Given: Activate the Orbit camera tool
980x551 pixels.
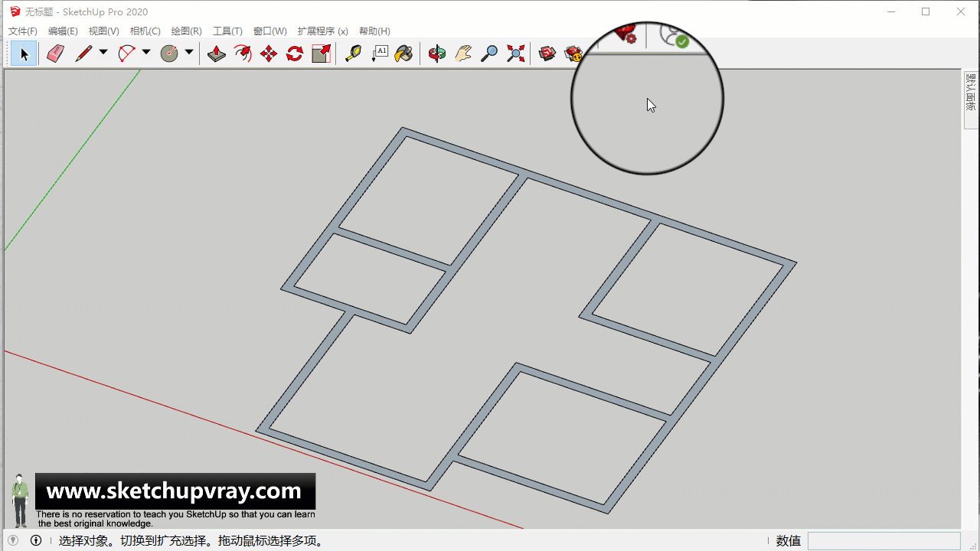Looking at the screenshot, I should tap(437, 54).
